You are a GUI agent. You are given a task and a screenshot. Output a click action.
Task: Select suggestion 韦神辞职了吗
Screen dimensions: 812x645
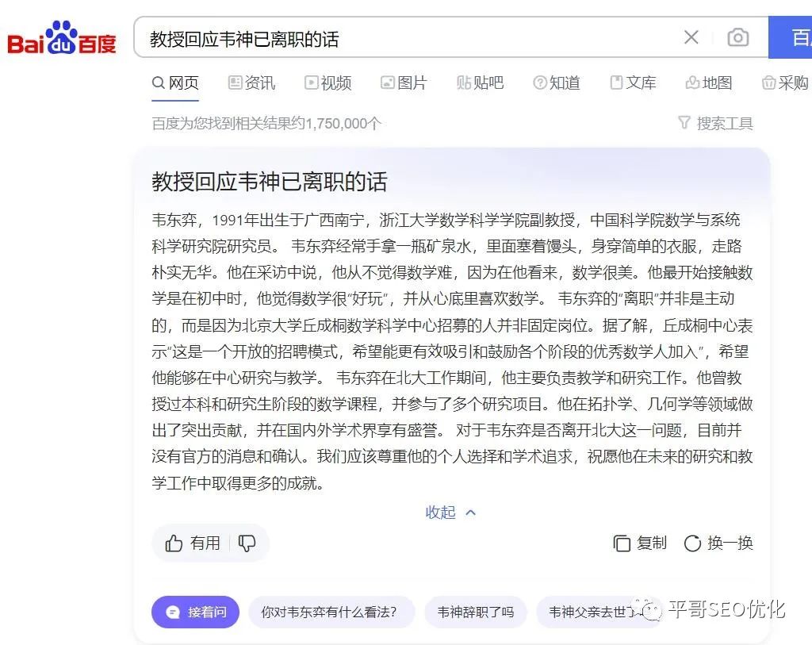(476, 612)
